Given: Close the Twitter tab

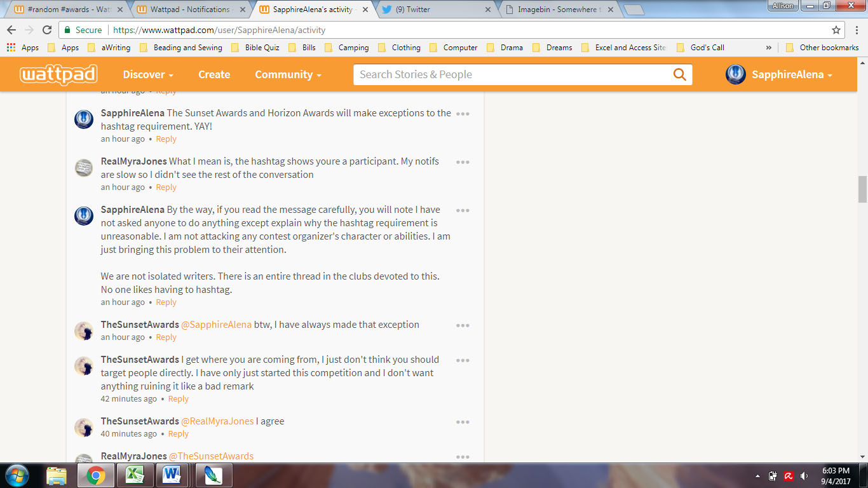Looking at the screenshot, I should pyautogui.click(x=488, y=10).
